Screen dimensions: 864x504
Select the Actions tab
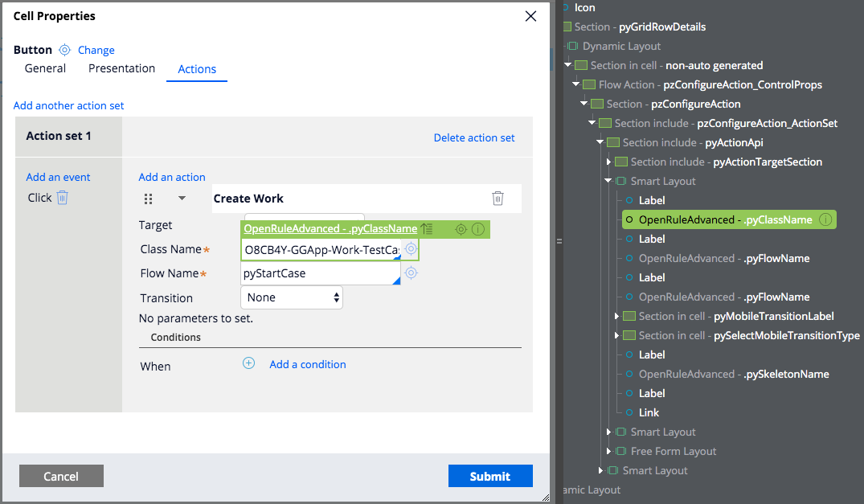point(197,69)
